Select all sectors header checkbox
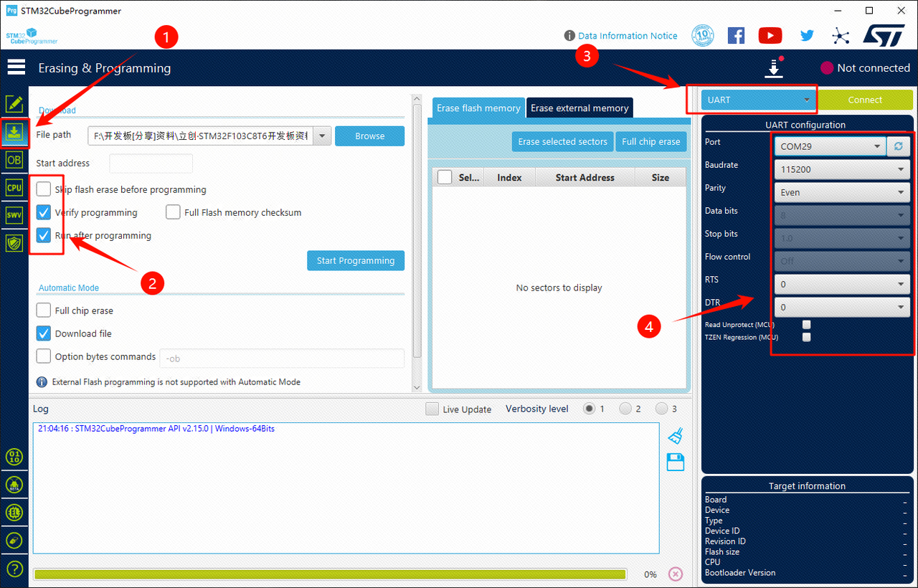918x588 pixels. tap(445, 177)
